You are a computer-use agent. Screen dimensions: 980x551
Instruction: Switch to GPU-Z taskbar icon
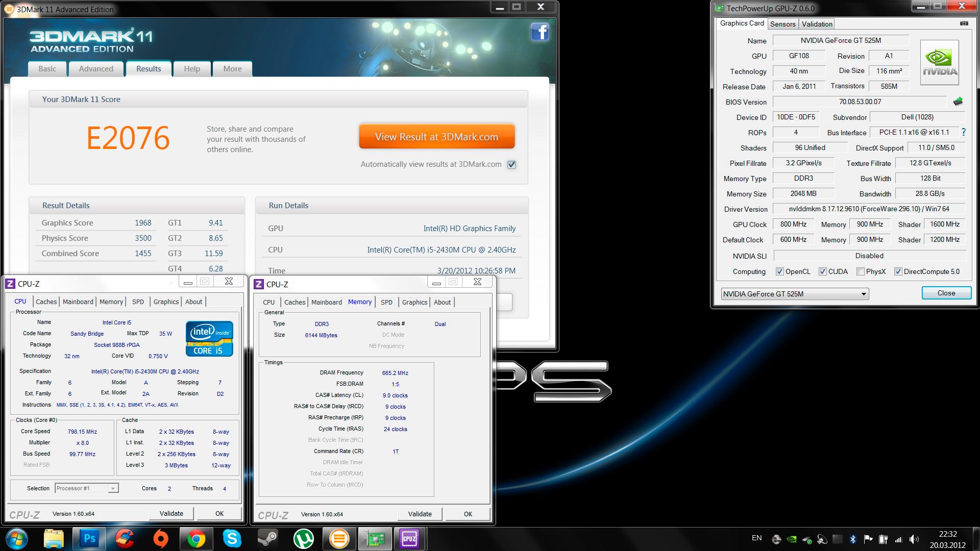pyautogui.click(x=375, y=539)
